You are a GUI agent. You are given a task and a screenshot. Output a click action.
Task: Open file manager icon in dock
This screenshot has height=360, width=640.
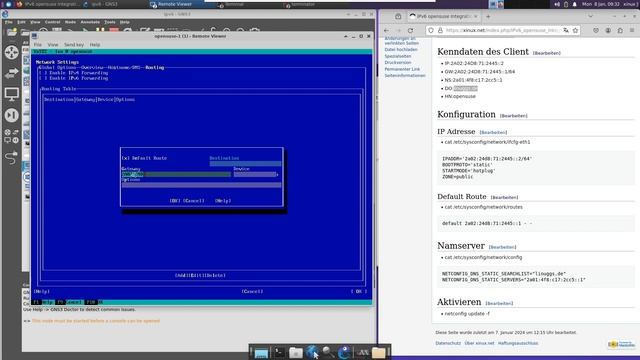click(296, 352)
